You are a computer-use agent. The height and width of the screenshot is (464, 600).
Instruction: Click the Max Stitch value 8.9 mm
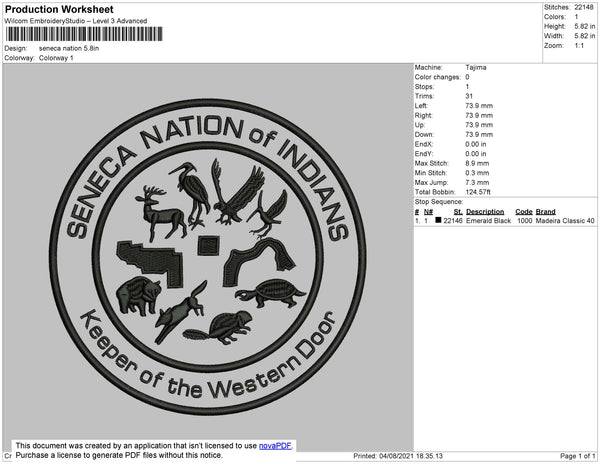[x=477, y=163]
